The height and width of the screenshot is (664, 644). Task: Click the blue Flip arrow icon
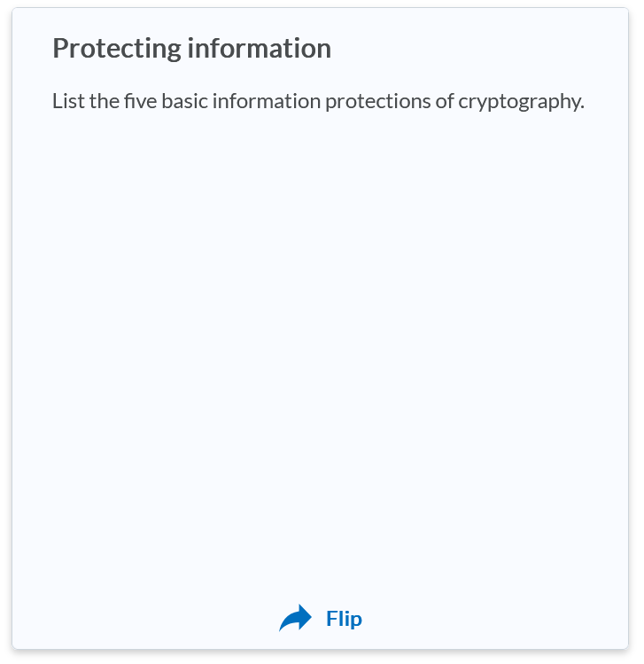(x=296, y=618)
